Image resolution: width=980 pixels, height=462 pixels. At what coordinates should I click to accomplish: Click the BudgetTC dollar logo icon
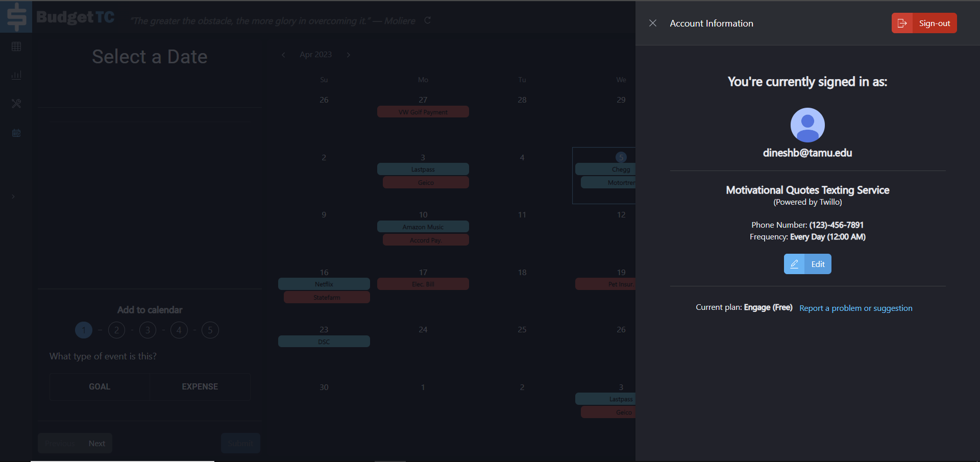[x=16, y=16]
